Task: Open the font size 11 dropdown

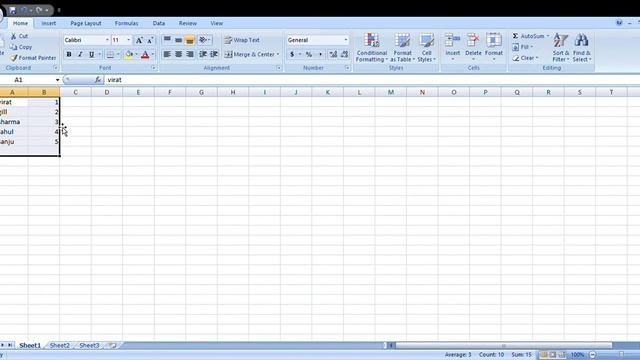Action: coord(129,40)
